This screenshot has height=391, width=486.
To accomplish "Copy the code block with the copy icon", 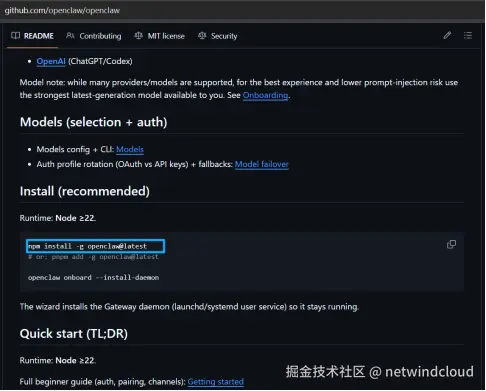I will click(451, 244).
